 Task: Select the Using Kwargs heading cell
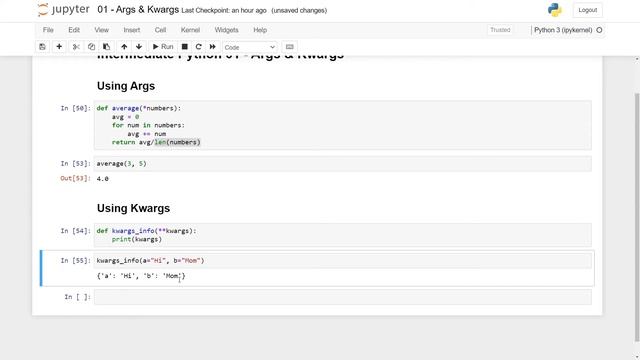tap(133, 208)
